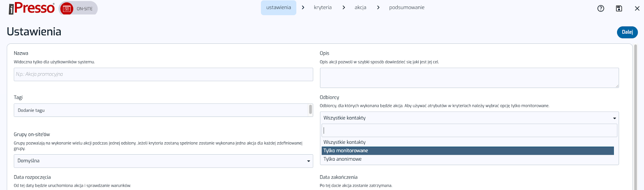Go to the ustawienia step tab
644x190 pixels.
tap(279, 8)
